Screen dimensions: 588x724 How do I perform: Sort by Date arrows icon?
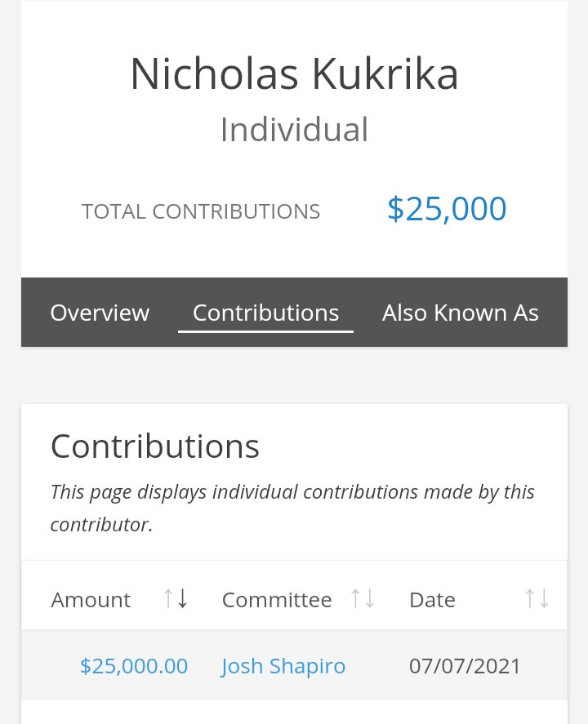(x=537, y=599)
